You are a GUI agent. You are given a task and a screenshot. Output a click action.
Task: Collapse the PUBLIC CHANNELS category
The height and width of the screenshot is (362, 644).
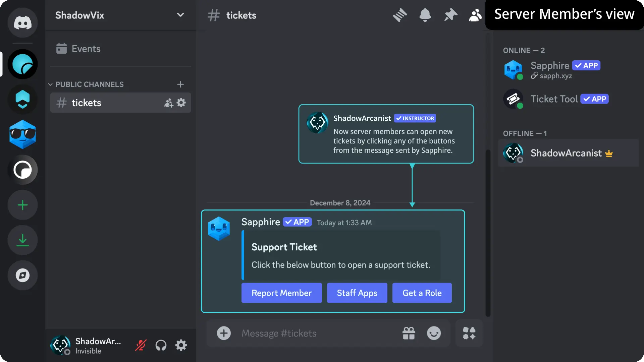pos(86,84)
